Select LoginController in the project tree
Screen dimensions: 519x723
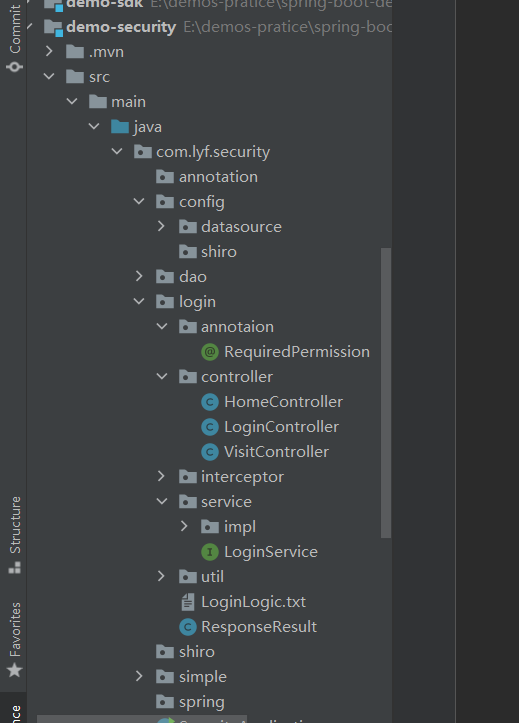(281, 427)
